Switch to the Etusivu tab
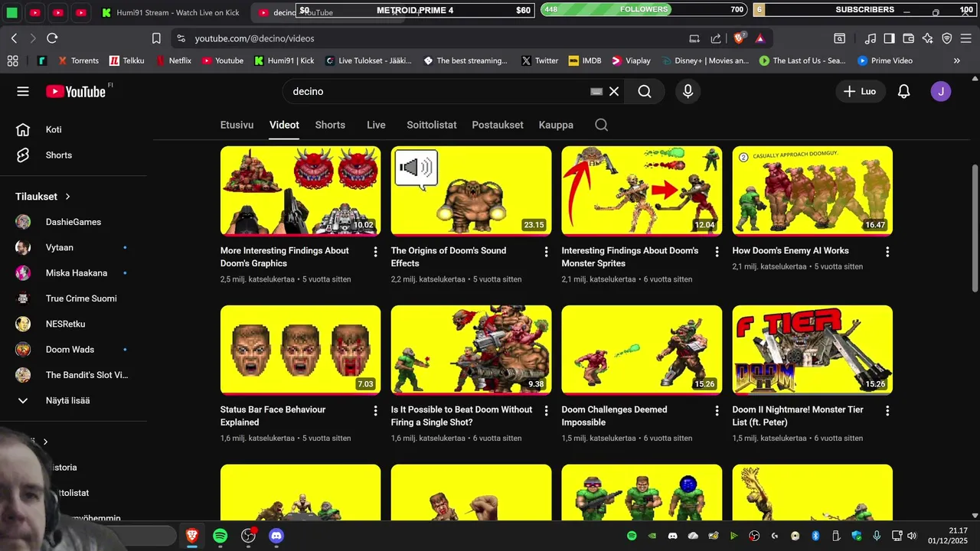Image resolution: width=980 pixels, height=551 pixels. click(x=237, y=125)
